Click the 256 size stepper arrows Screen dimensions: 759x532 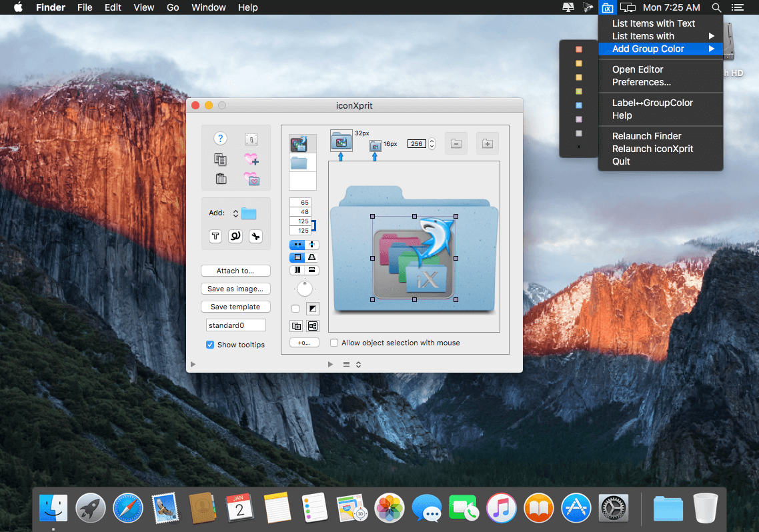[432, 143]
